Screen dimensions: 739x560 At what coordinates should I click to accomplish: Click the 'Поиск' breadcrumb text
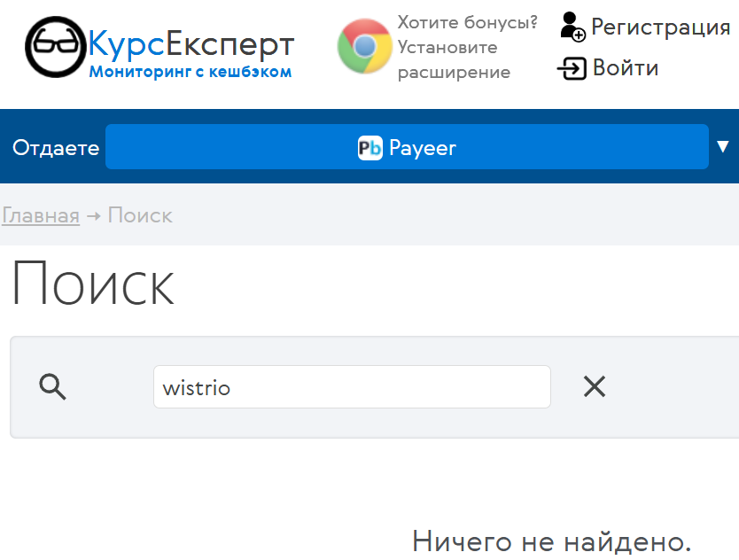140,215
